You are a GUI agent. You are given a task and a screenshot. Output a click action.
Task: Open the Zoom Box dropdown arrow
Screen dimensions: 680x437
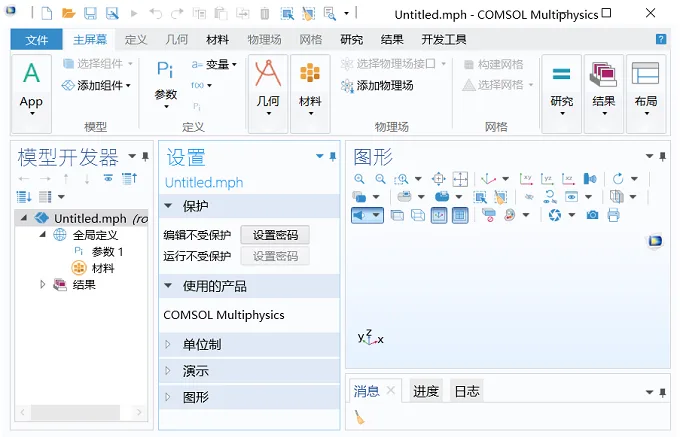pyautogui.click(x=418, y=179)
